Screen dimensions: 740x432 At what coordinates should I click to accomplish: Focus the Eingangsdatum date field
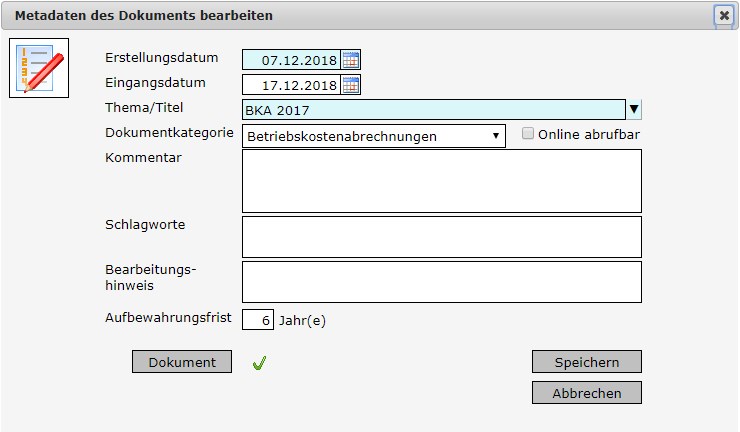pos(291,85)
